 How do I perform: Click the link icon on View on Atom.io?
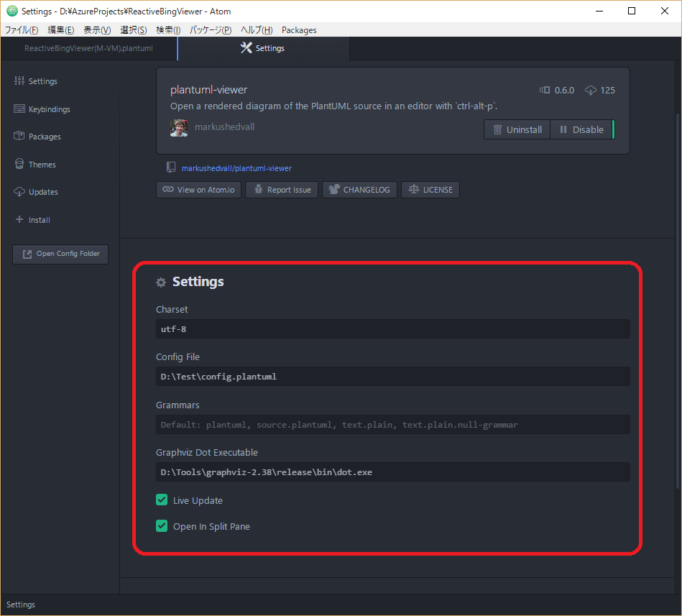pos(168,189)
